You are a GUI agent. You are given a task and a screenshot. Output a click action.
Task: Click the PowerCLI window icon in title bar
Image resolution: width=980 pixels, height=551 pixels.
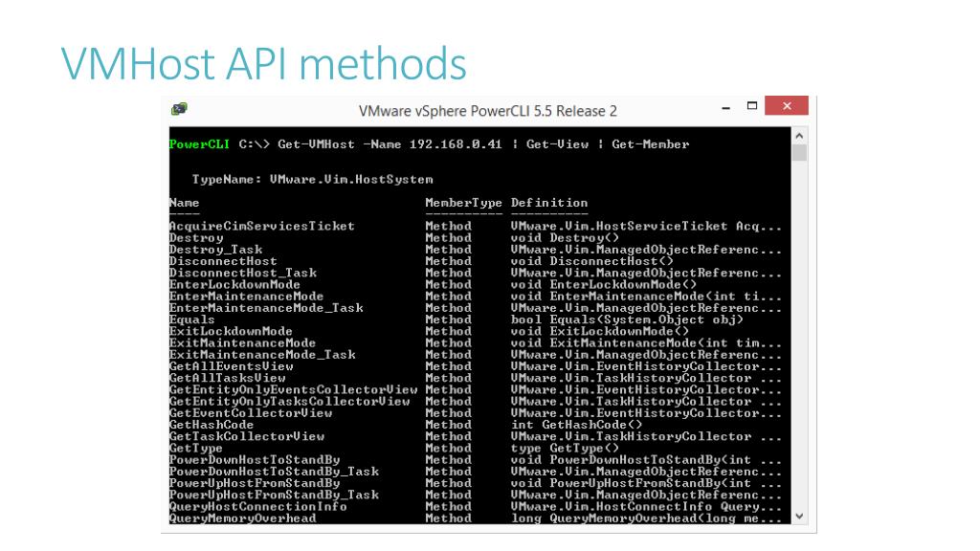179,109
